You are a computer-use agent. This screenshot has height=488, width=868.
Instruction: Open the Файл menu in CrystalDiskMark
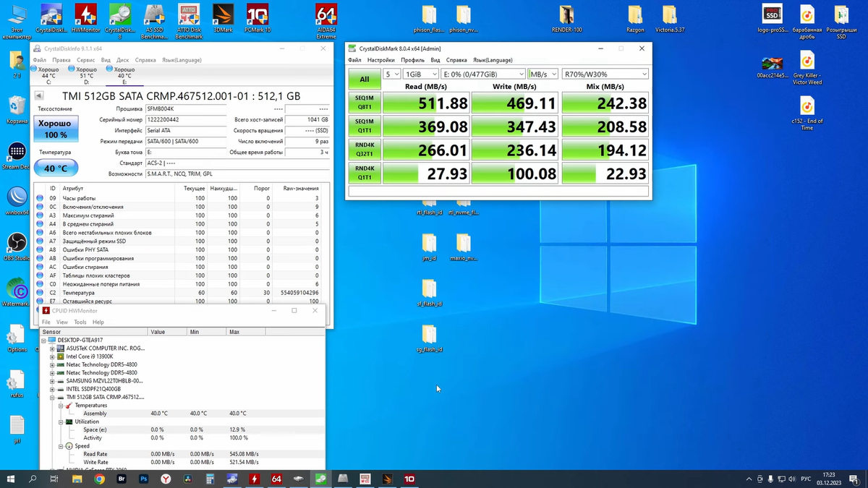354,60
